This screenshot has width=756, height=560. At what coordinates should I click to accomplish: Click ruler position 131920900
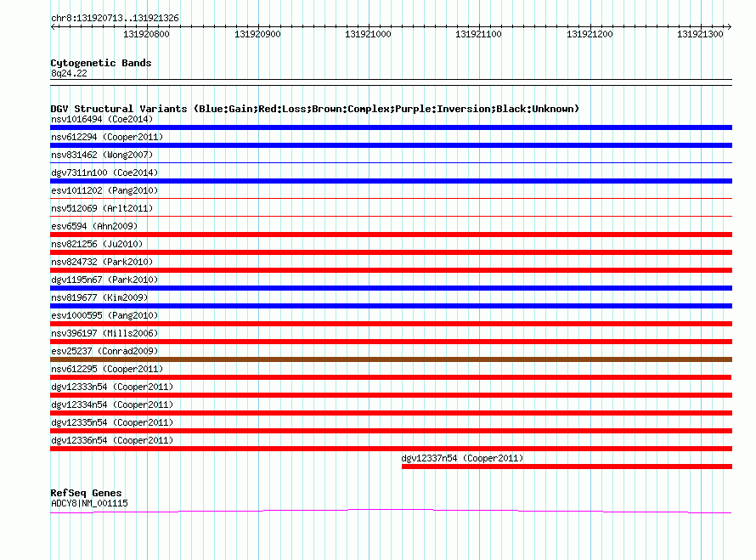(257, 34)
